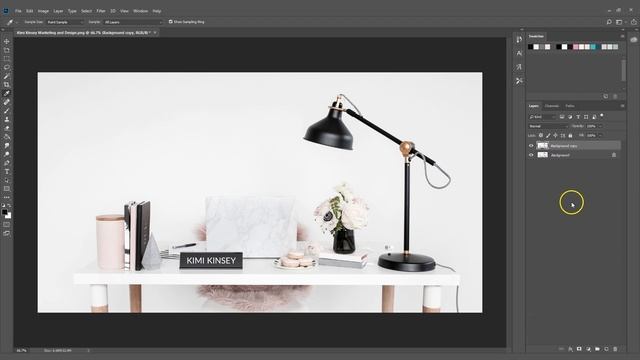
Task: Select the Rectangle shape tool
Action: pyautogui.click(x=7, y=189)
